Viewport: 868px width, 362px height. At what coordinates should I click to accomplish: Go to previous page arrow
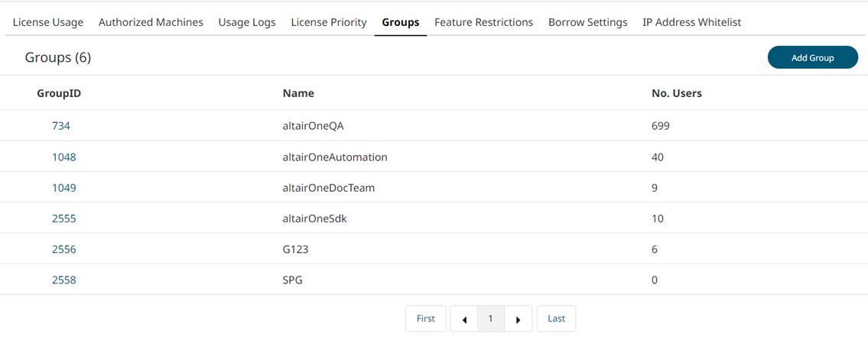pyautogui.click(x=464, y=319)
